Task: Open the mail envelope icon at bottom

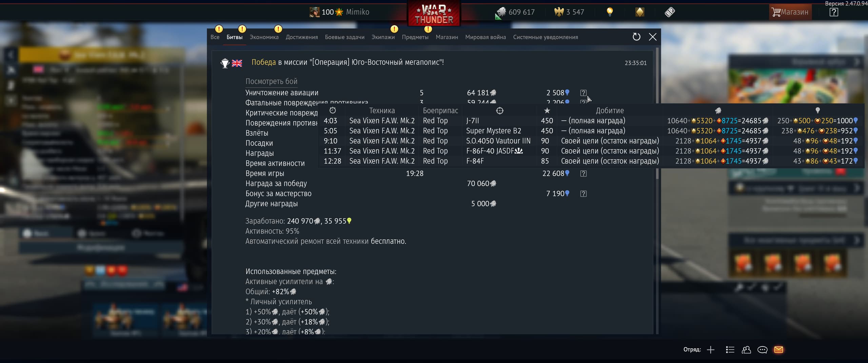Action: coord(778,349)
